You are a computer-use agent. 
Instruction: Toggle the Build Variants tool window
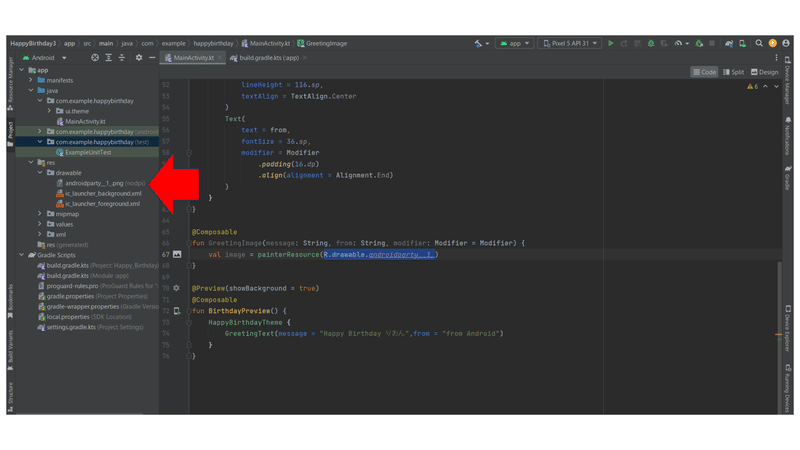(10, 350)
